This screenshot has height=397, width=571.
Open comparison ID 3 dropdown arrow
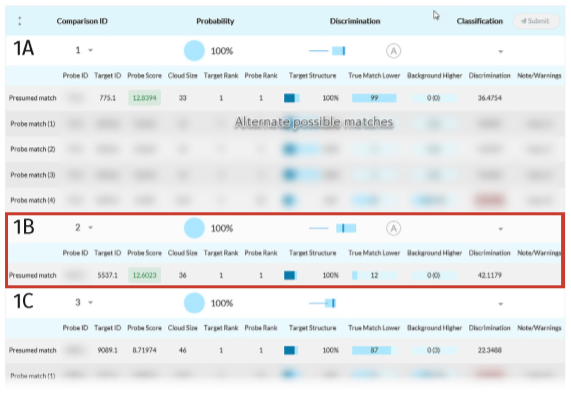(90, 303)
